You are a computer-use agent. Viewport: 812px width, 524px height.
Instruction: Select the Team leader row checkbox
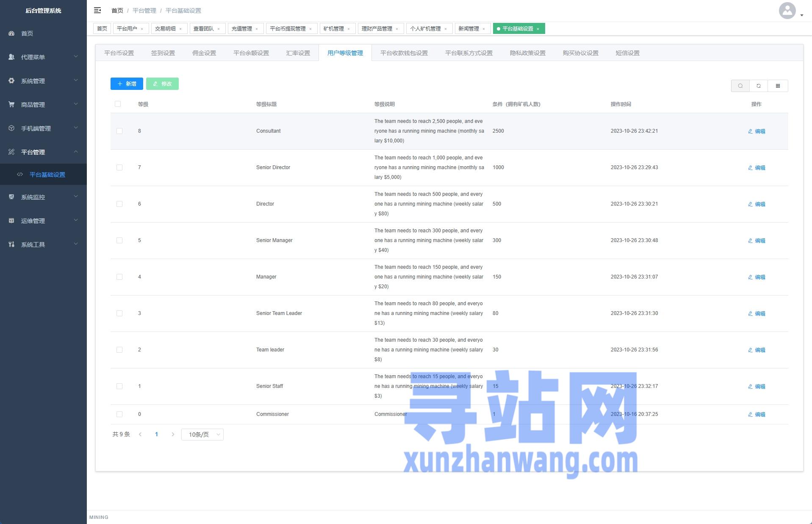(x=119, y=350)
